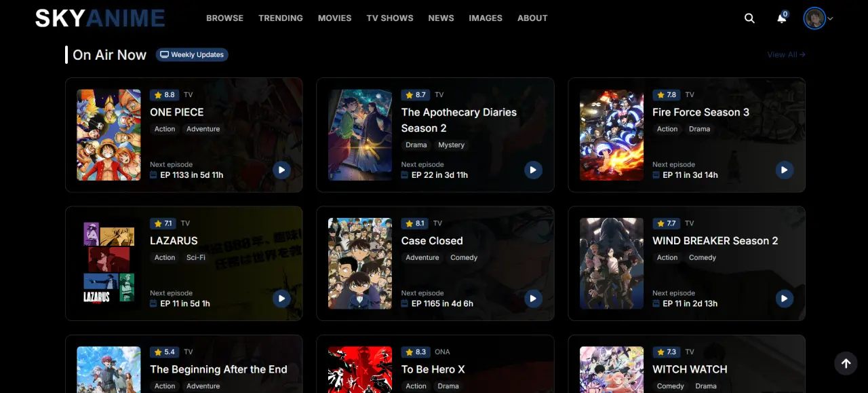Viewport: 868px width, 393px height.
Task: Open ONE PIECE title link
Action: point(177,112)
